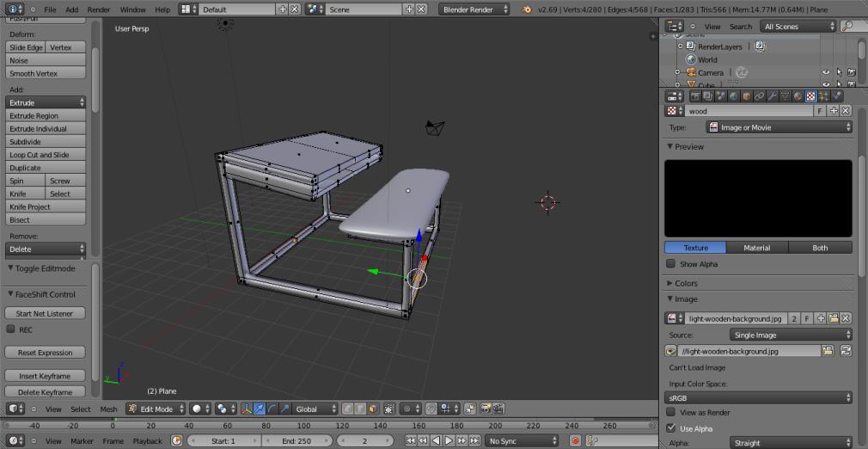The height and width of the screenshot is (449, 868).
Task: Unlink the wood texture with X icon
Action: (x=846, y=111)
